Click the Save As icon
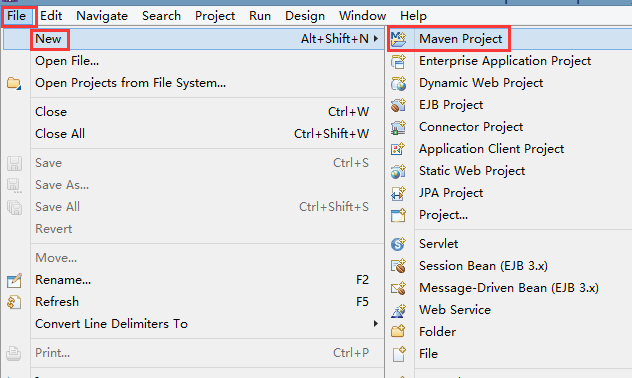The image size is (632, 378). [x=14, y=185]
